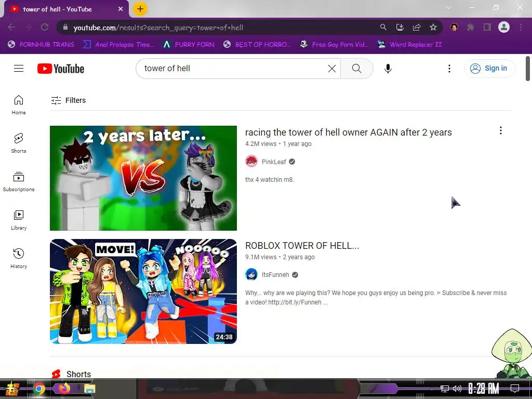Toggle the browser side panel
Viewport: 532px width, 399px height.
[487, 27]
